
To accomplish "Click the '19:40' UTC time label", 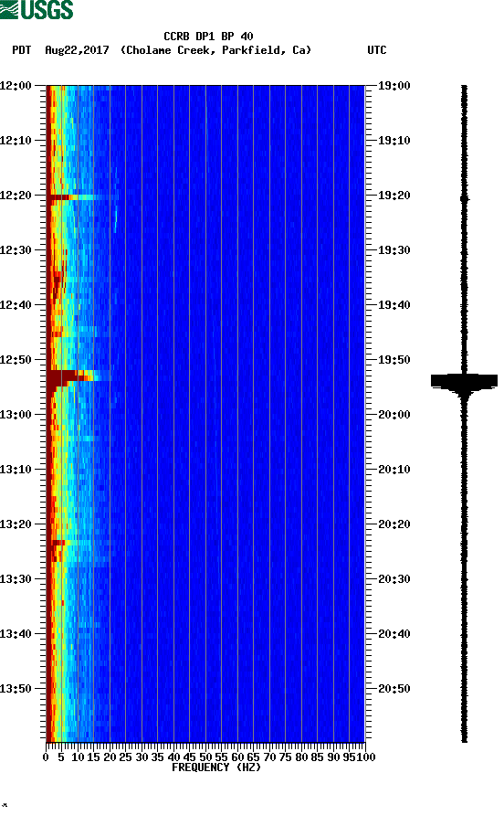I will [x=394, y=305].
